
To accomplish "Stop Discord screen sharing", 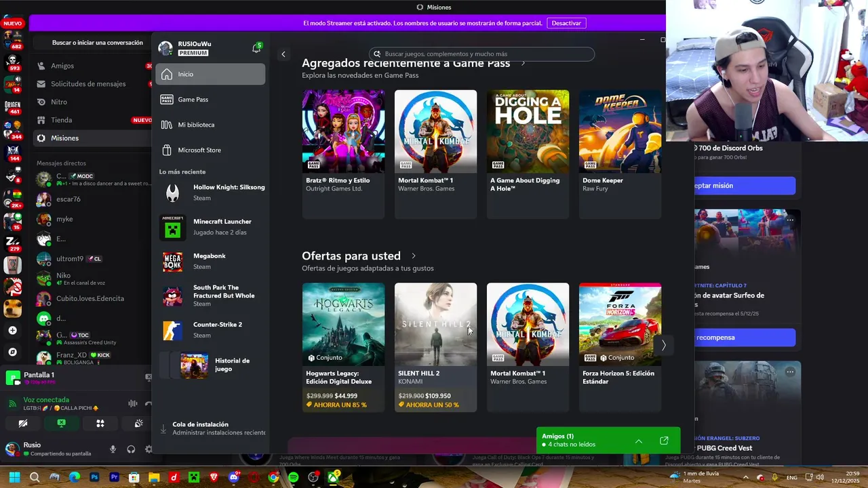I will 62,424.
